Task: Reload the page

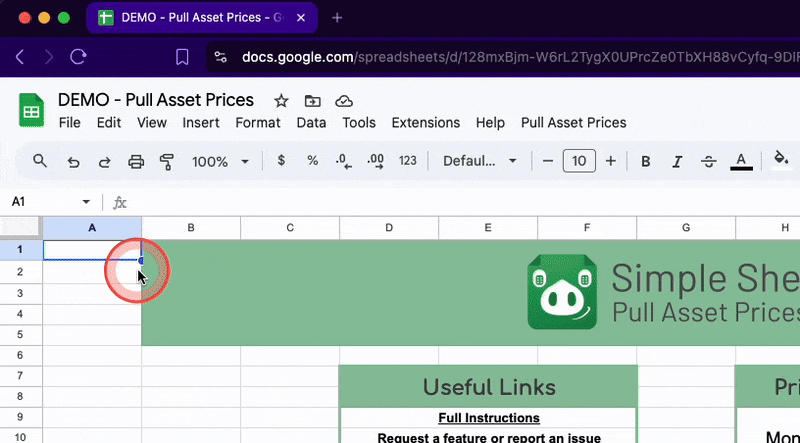Action: [78, 57]
